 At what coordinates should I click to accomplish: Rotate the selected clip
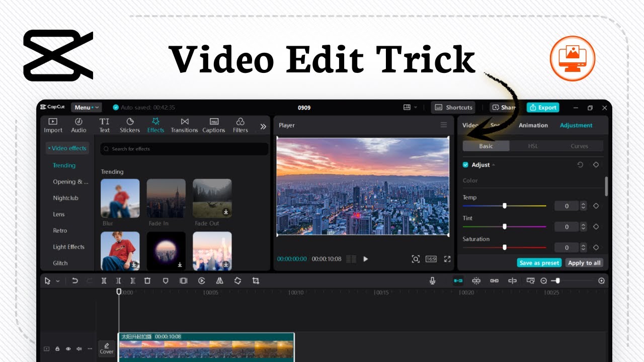(x=237, y=281)
